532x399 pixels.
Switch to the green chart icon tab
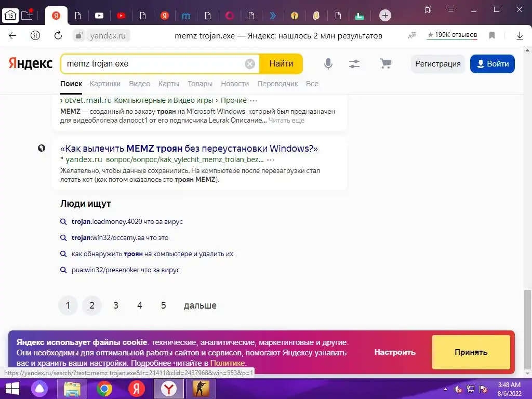click(360, 16)
